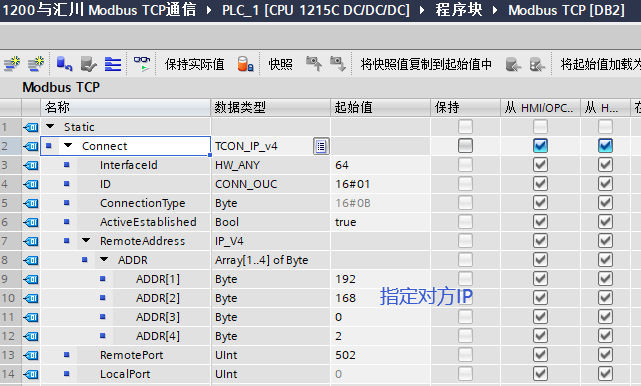Viewport: 641px width, 386px height.
Task: Open data type picker for TCON_IP_v4
Action: click(321, 146)
